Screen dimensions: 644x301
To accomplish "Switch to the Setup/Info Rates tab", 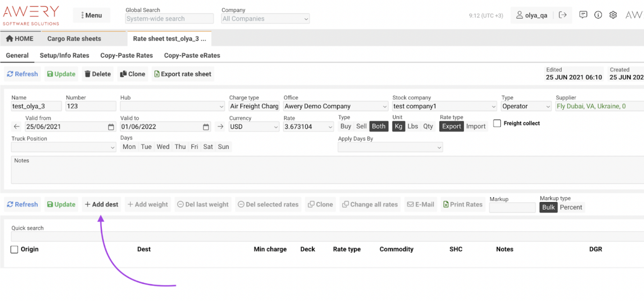I will point(64,55).
